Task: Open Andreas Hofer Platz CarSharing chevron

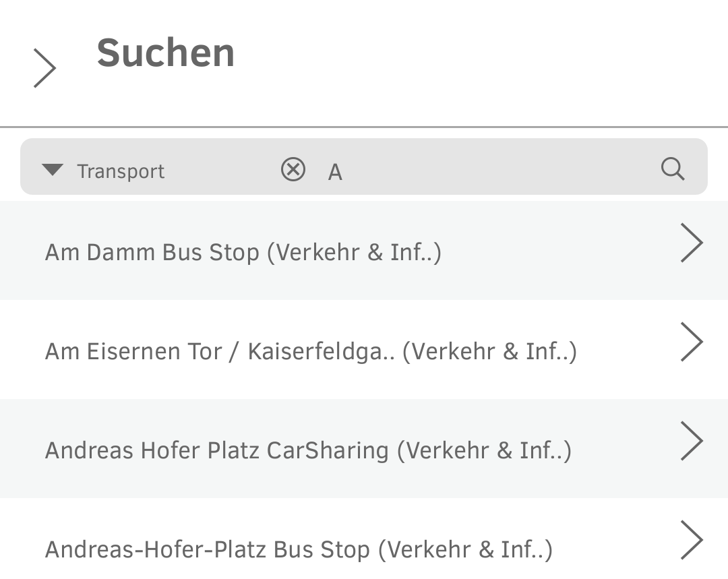Action: 692,441
